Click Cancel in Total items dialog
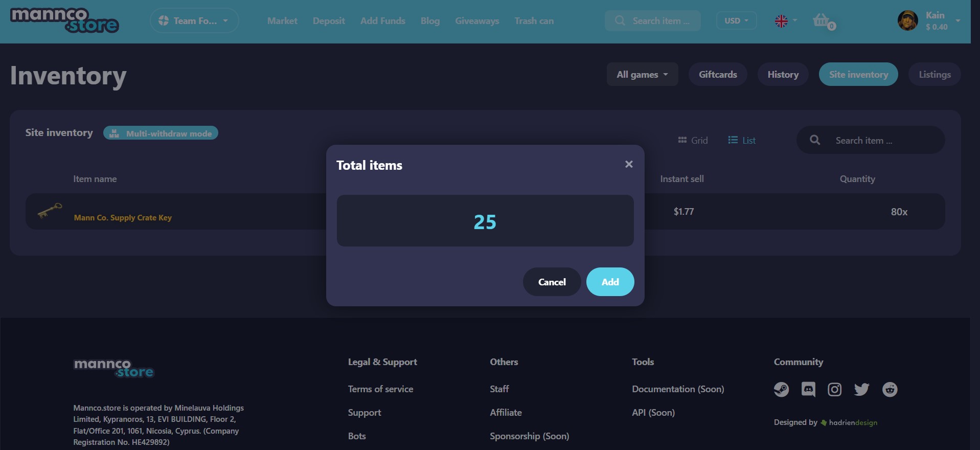Image resolution: width=980 pixels, height=450 pixels. click(552, 282)
